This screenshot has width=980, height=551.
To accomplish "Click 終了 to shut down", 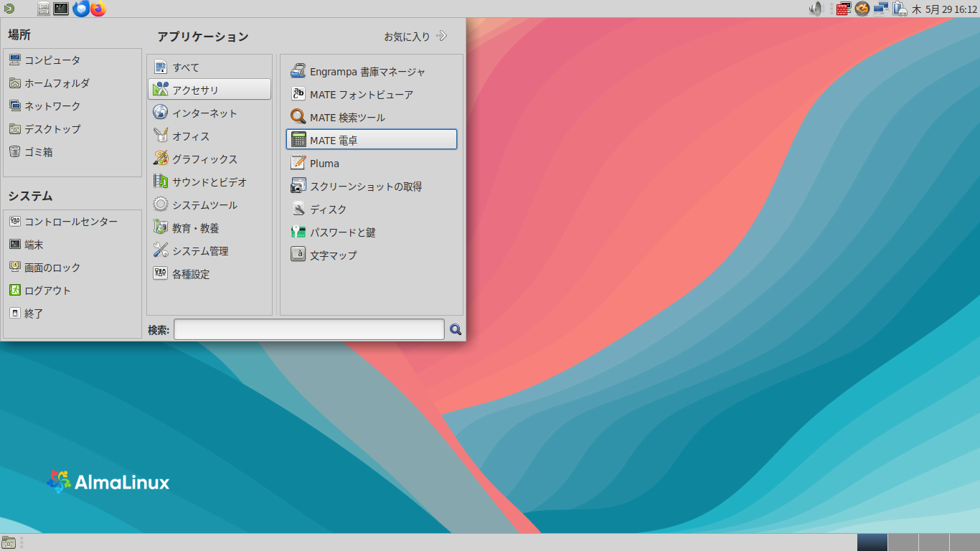I will (x=72, y=314).
